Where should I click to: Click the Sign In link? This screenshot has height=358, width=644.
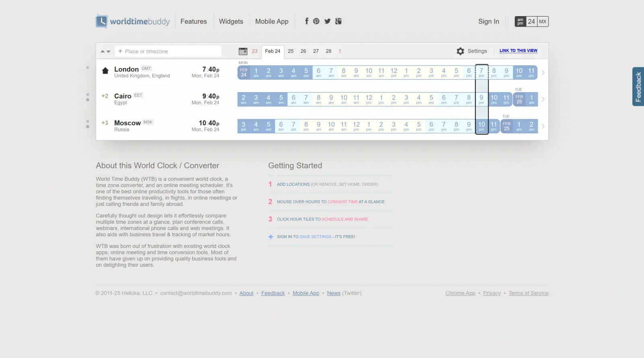point(489,21)
